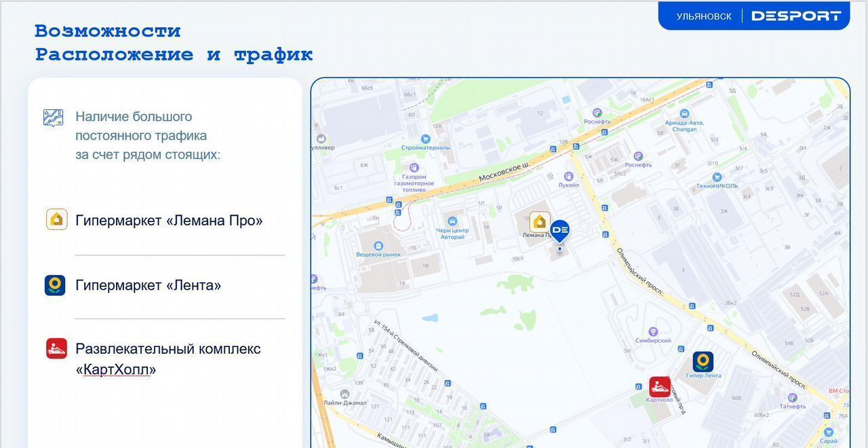Image resolution: width=868 pixels, height=448 pixels.
Task: Click the 'Развлекательный комплекс «КартХолл»' entry
Action: 168,359
